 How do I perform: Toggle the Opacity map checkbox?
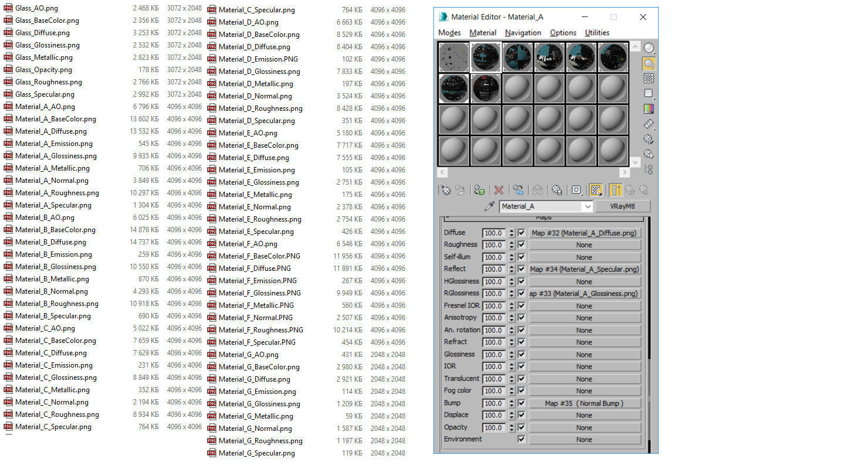[521, 427]
